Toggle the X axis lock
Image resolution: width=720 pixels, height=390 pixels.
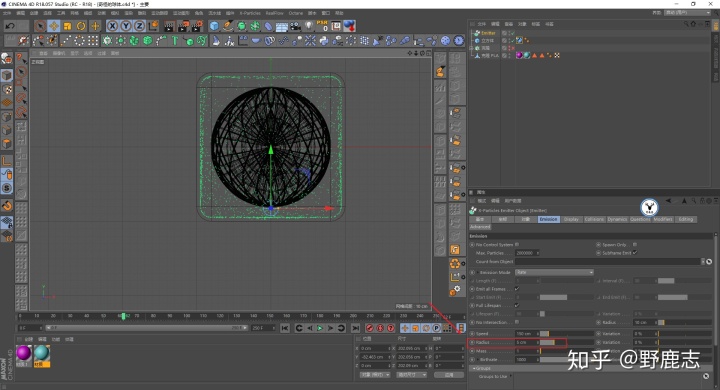pyautogui.click(x=112, y=26)
